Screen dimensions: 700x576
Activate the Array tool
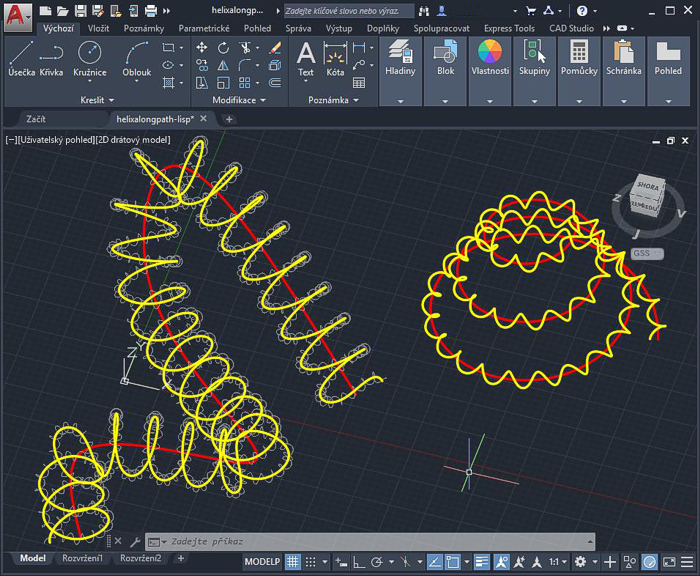tap(245, 83)
